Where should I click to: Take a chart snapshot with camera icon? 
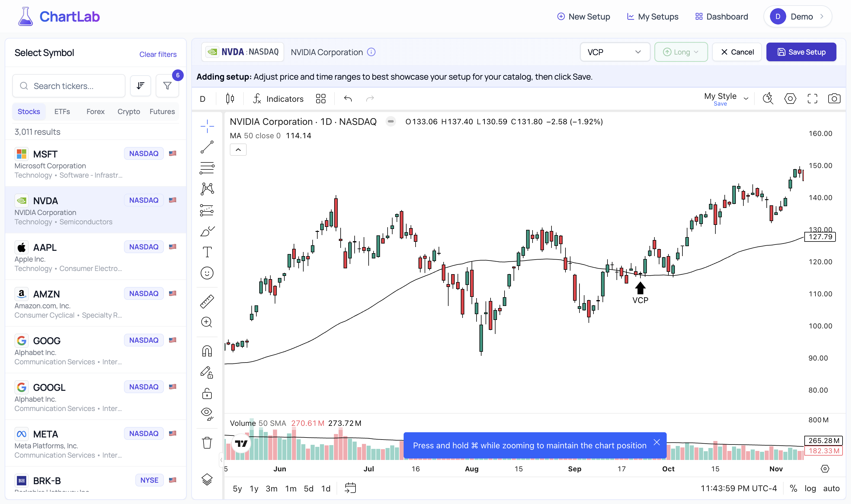coord(834,99)
